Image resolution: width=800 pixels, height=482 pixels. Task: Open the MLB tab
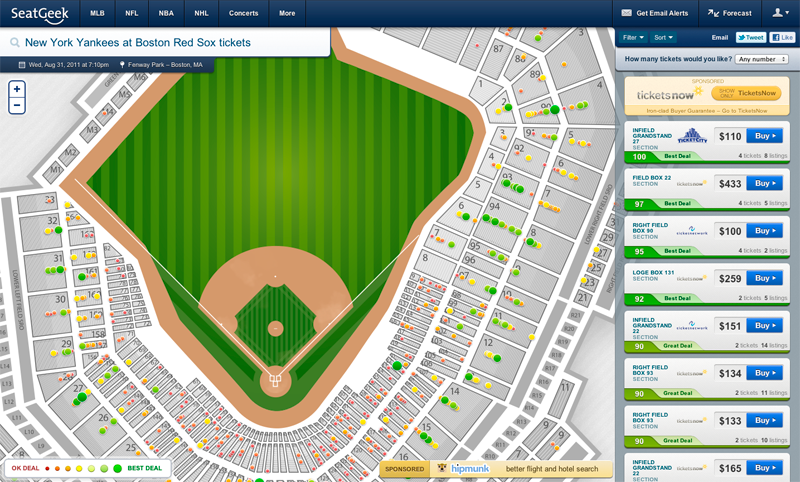(x=97, y=13)
